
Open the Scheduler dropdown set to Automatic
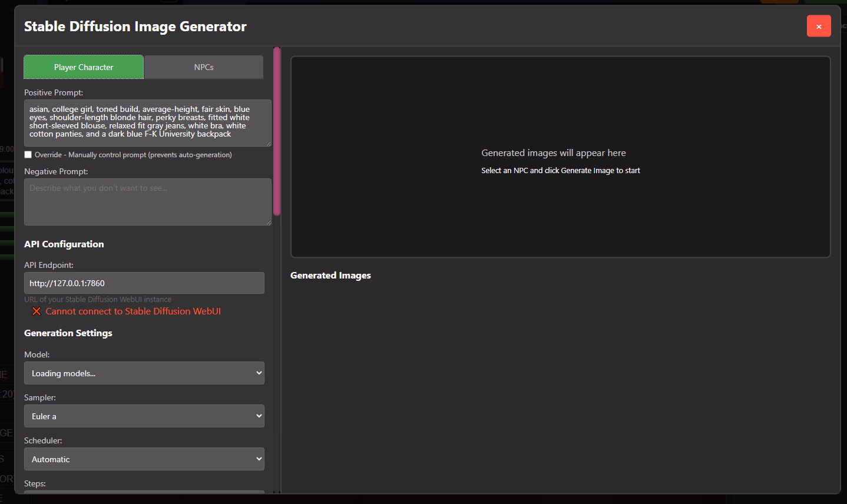[144, 459]
